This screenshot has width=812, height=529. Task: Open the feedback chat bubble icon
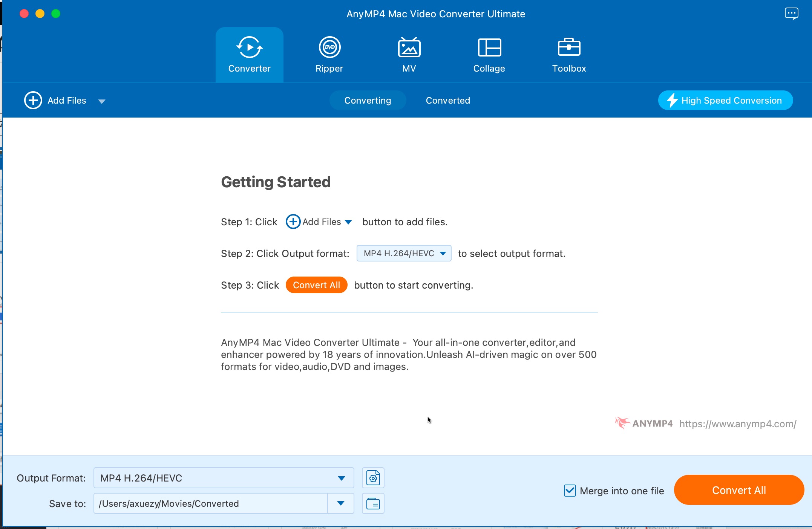(x=791, y=14)
